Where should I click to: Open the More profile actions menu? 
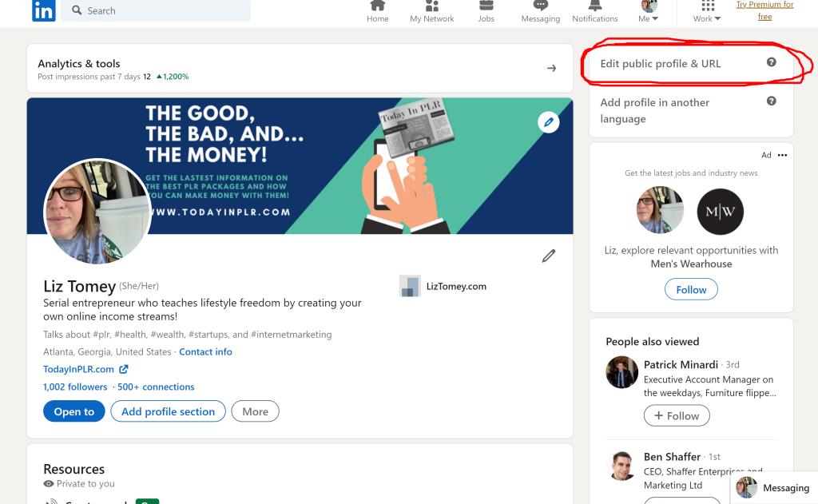click(x=255, y=411)
